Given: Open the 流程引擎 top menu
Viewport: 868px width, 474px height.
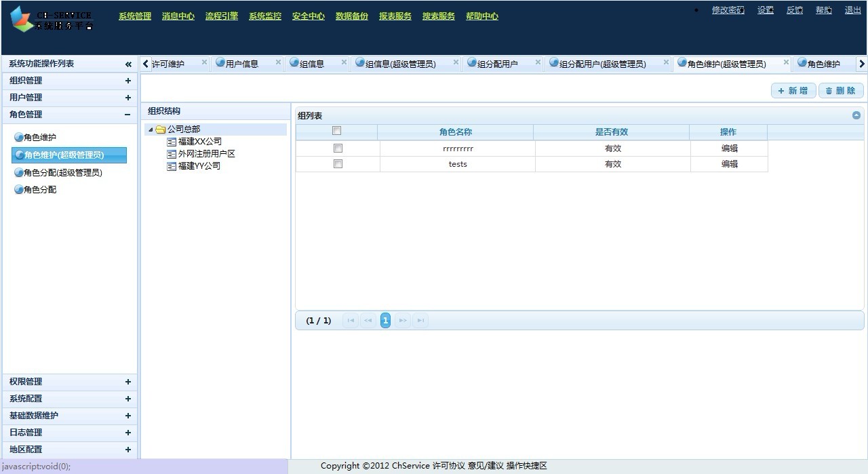Looking at the screenshot, I should click(x=222, y=16).
